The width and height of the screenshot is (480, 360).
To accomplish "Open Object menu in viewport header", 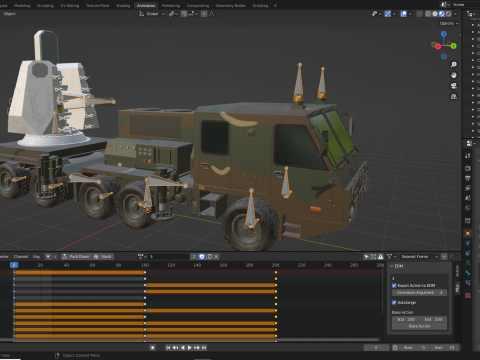I will (x=9, y=14).
